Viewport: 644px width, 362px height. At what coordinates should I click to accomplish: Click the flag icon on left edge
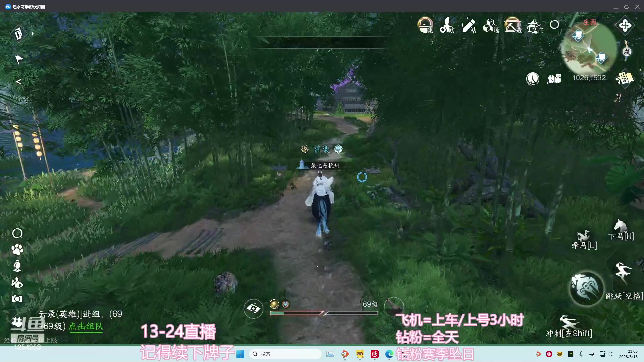coord(19,59)
